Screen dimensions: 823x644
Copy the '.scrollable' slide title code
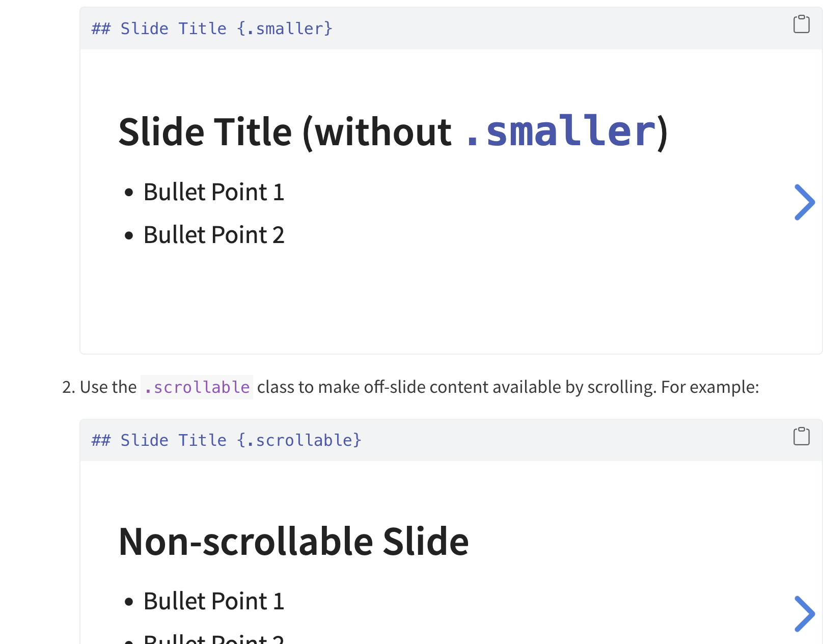(801, 436)
